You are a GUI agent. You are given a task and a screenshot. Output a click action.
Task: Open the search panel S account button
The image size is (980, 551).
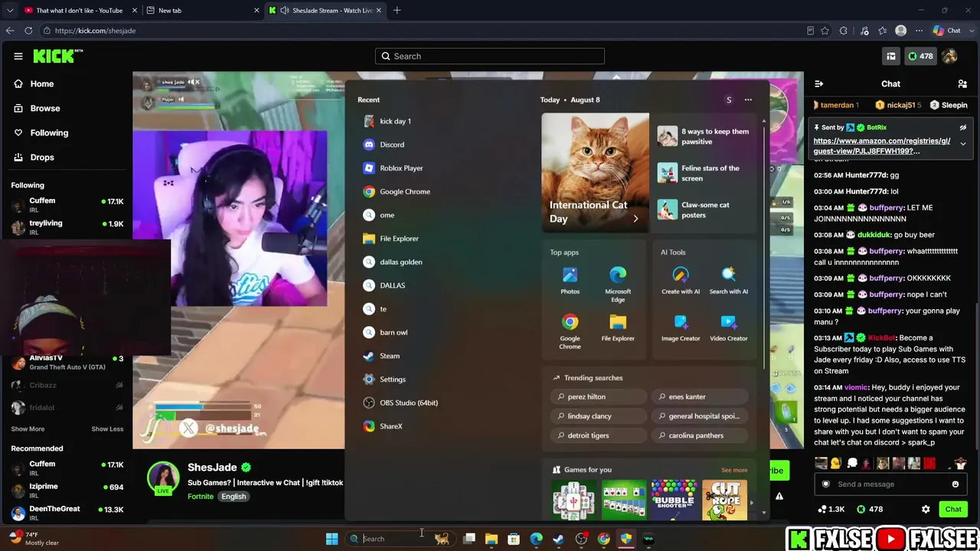(729, 99)
